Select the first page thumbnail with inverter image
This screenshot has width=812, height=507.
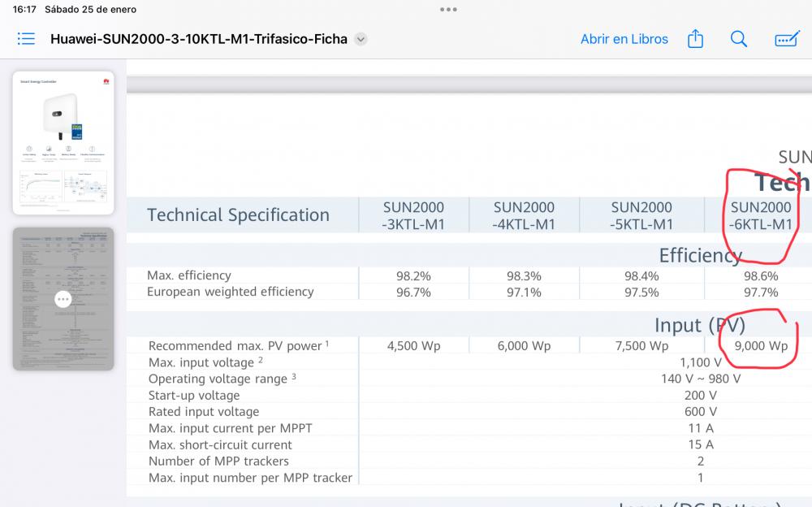[x=63, y=142]
